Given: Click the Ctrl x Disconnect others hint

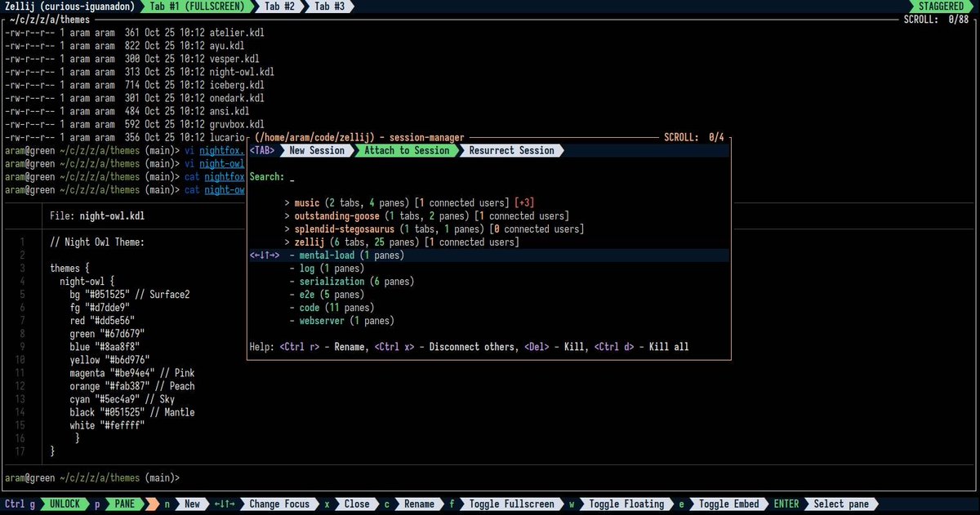Looking at the screenshot, I should (446, 347).
